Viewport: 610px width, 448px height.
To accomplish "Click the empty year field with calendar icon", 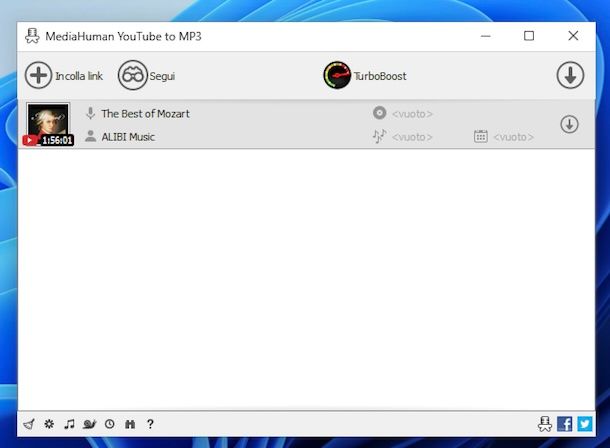I will tap(514, 137).
